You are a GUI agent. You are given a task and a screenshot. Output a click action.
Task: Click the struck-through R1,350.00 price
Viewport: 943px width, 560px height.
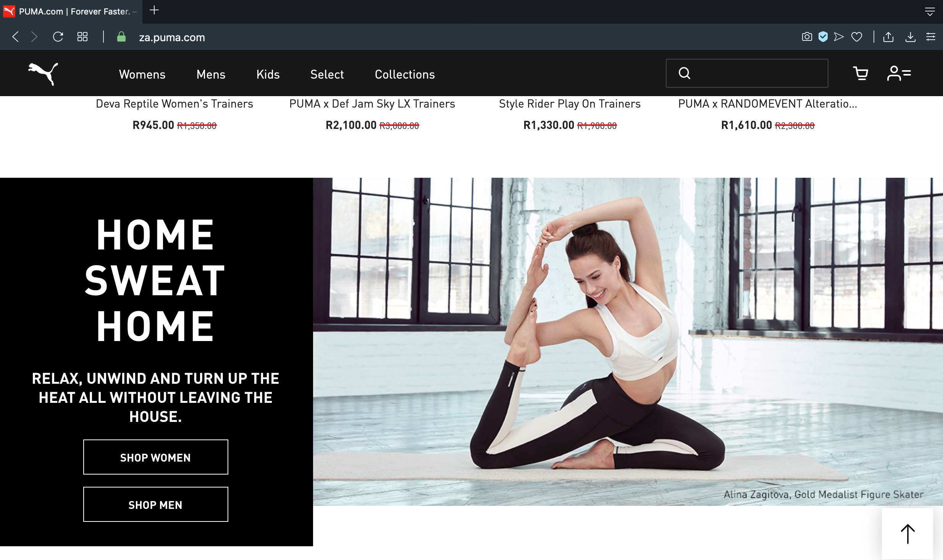pos(197,126)
